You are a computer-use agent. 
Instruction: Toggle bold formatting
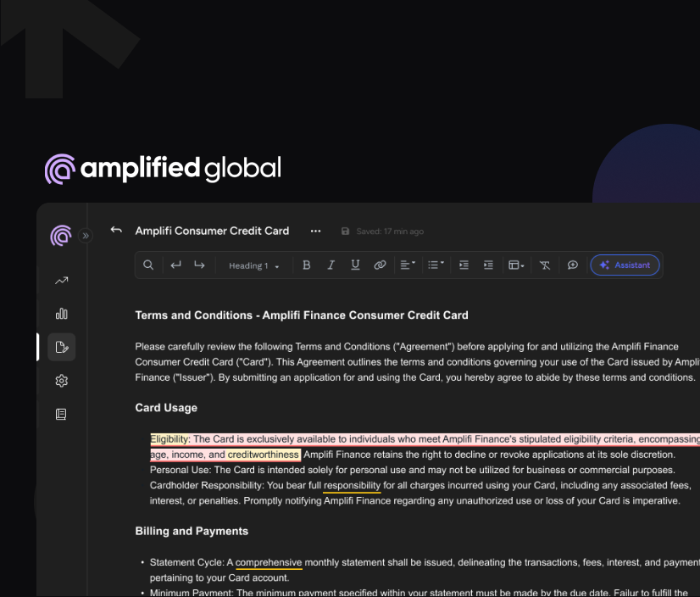coord(306,265)
